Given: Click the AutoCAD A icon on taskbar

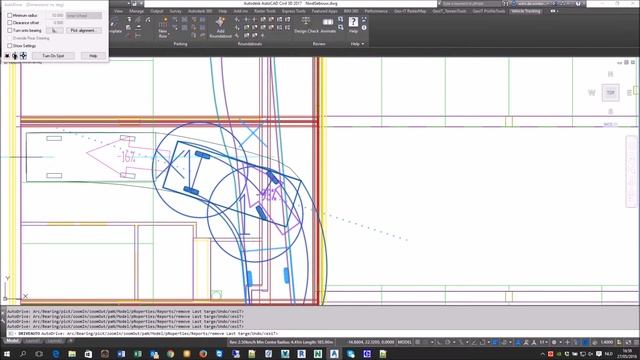Looking at the screenshot, I should (334, 354).
